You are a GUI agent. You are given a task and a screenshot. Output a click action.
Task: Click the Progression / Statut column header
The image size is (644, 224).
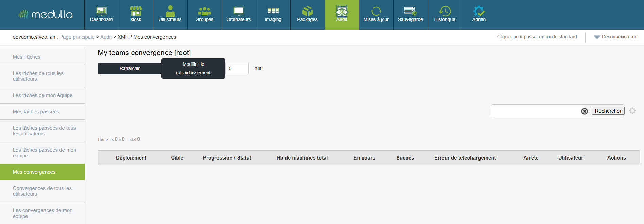(227, 158)
